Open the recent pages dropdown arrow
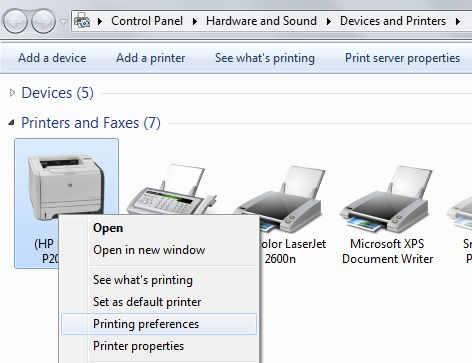 (63, 22)
